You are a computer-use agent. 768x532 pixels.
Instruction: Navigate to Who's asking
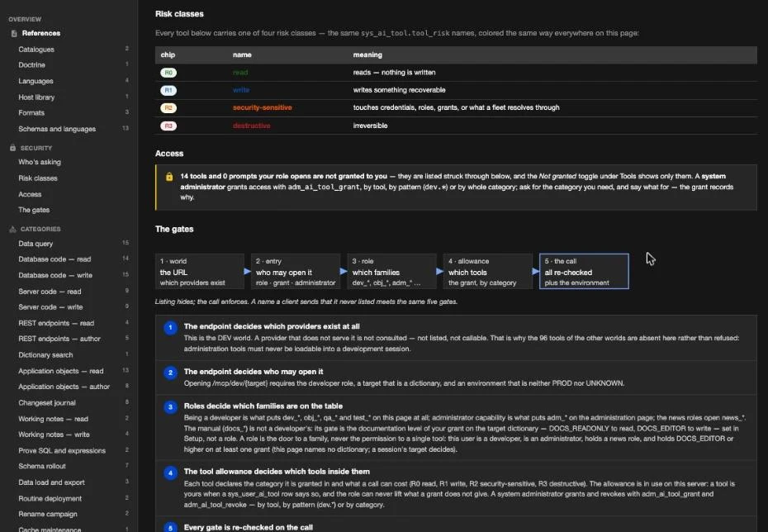[40, 162]
